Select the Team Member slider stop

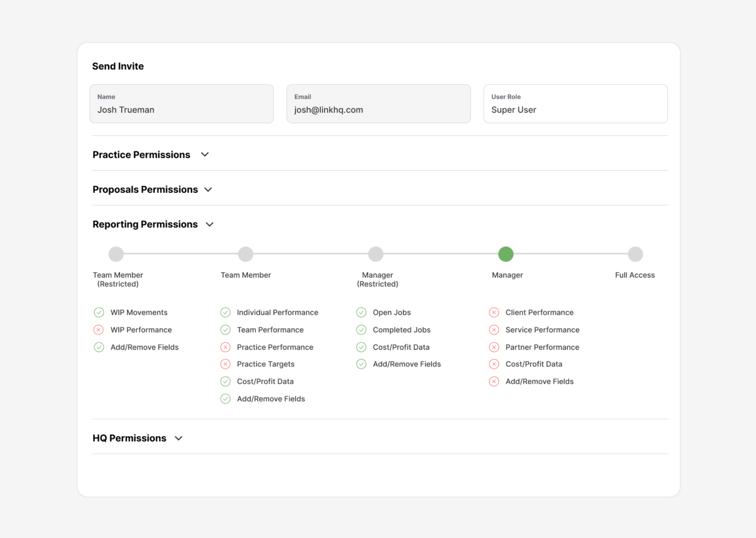(x=246, y=254)
